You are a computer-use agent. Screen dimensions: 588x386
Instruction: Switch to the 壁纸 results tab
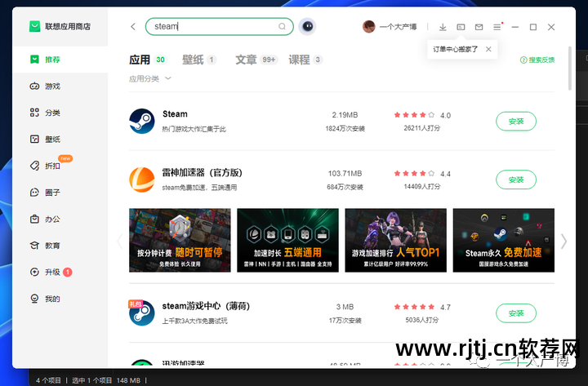(199, 60)
